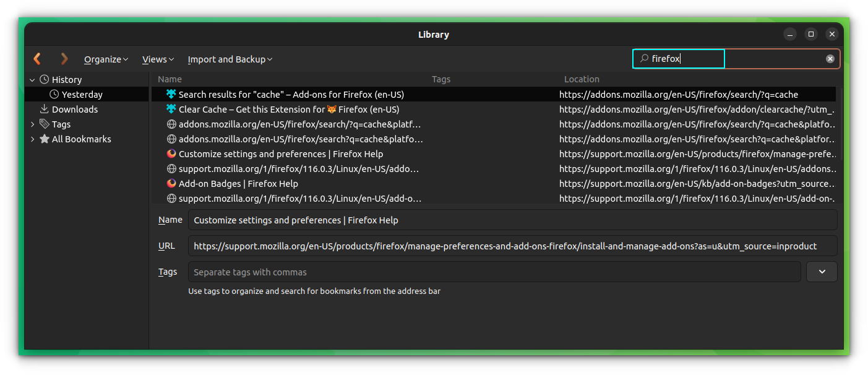Viewport: 868px width, 375px height.
Task: Select addons.mozilla.org/en-US/firefox/search/?q=cache&platf… entry
Action: point(493,124)
